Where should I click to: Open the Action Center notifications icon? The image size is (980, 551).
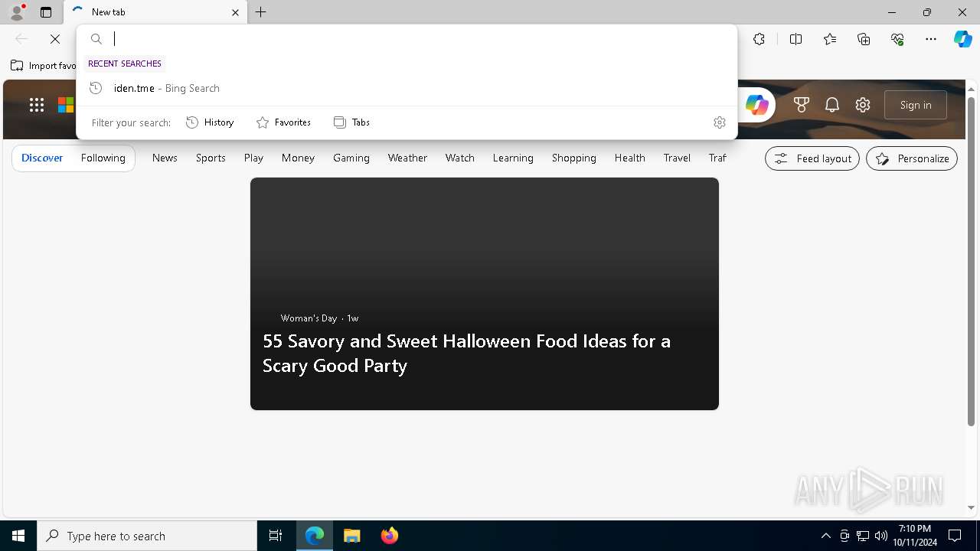[x=955, y=536]
